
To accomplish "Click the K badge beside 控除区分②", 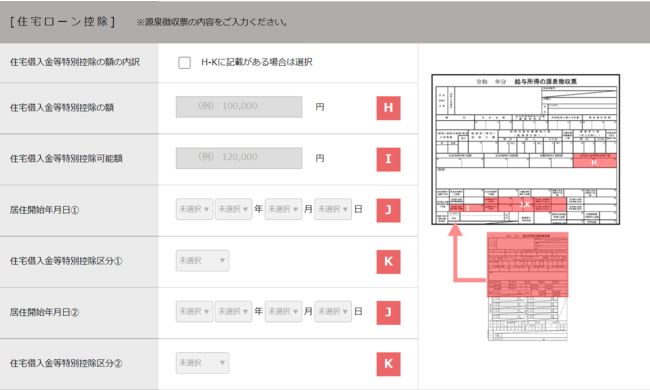I will (x=388, y=364).
